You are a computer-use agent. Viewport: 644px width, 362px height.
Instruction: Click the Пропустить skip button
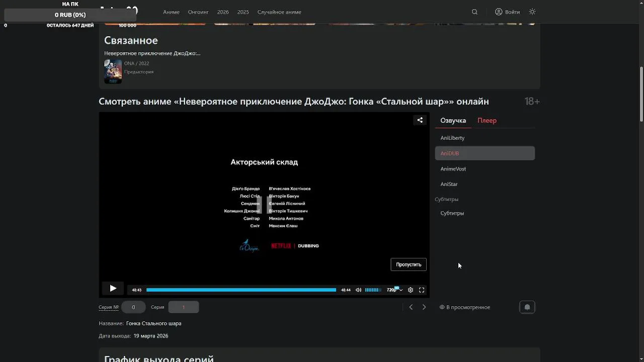(x=409, y=264)
